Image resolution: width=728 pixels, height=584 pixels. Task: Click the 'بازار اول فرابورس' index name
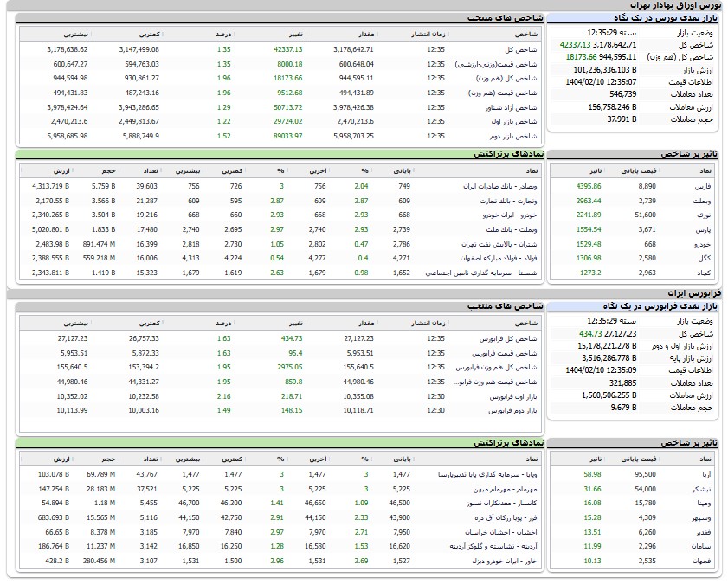(x=513, y=396)
